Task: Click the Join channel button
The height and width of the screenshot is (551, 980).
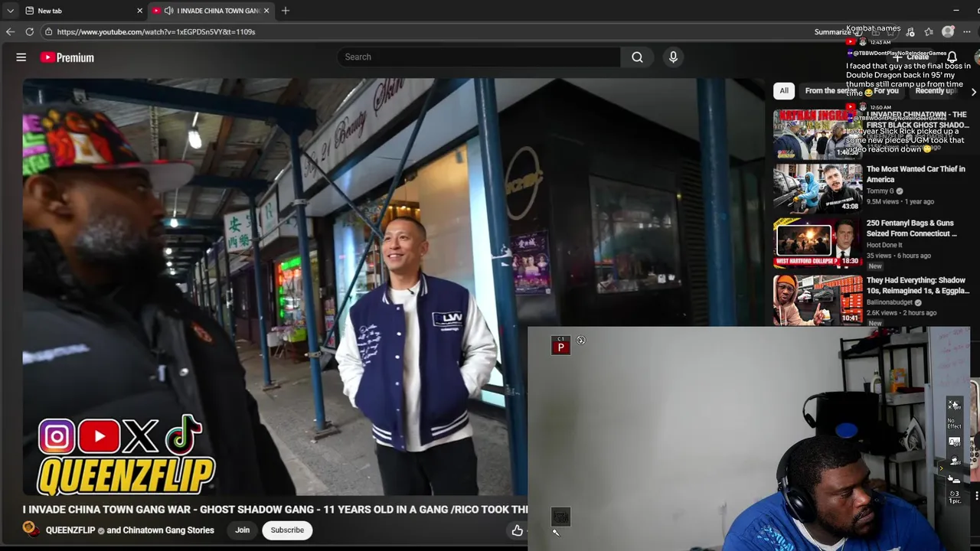Action: pyautogui.click(x=242, y=530)
